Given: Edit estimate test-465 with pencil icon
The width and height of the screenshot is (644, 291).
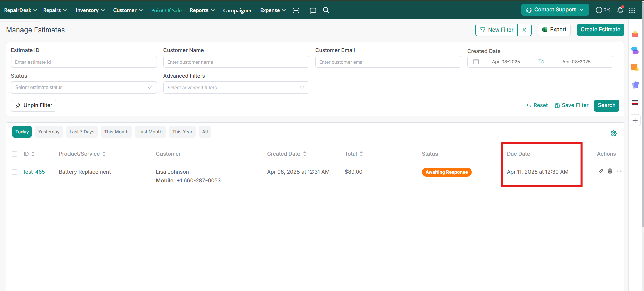Looking at the screenshot, I should coord(601,171).
